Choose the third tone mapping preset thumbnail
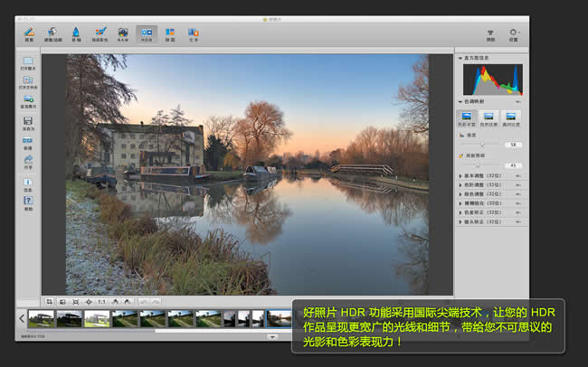This screenshot has height=367, width=588. 511,118
